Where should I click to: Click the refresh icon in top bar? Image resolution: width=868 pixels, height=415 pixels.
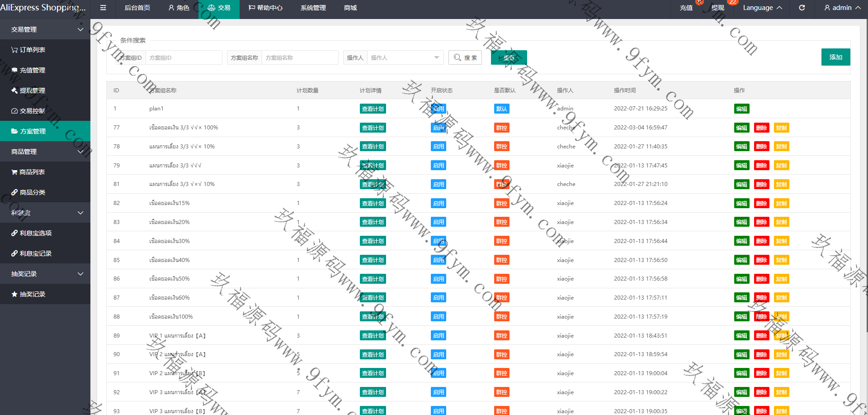click(x=802, y=8)
